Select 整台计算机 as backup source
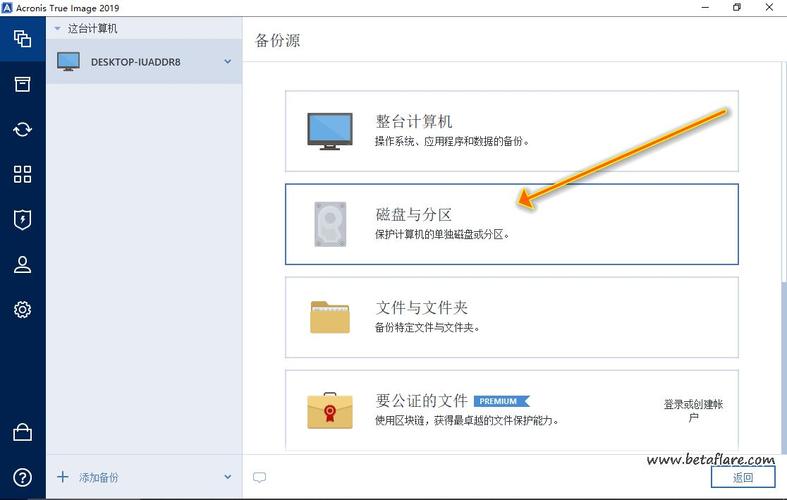This screenshot has width=787, height=500. pos(511,131)
